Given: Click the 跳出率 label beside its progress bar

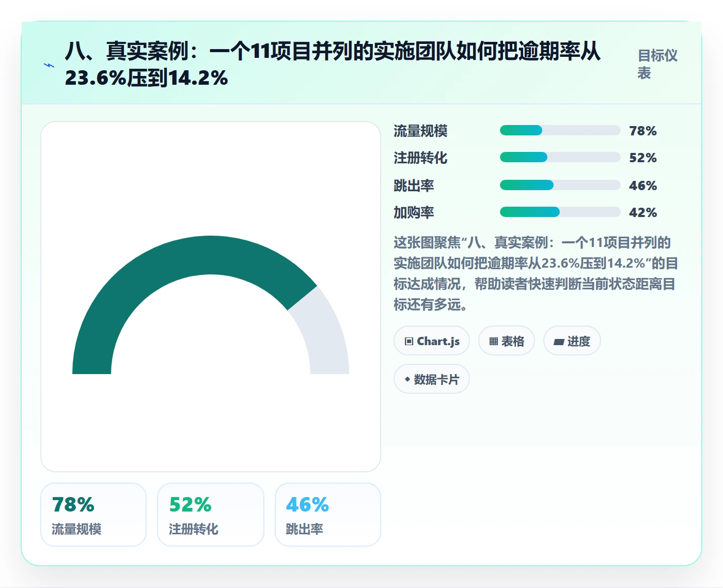Looking at the screenshot, I should pos(414,185).
